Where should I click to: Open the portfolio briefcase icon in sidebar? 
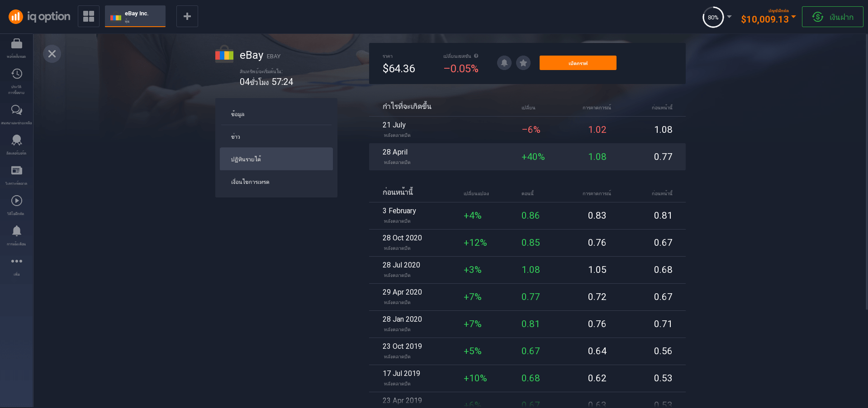click(17, 44)
